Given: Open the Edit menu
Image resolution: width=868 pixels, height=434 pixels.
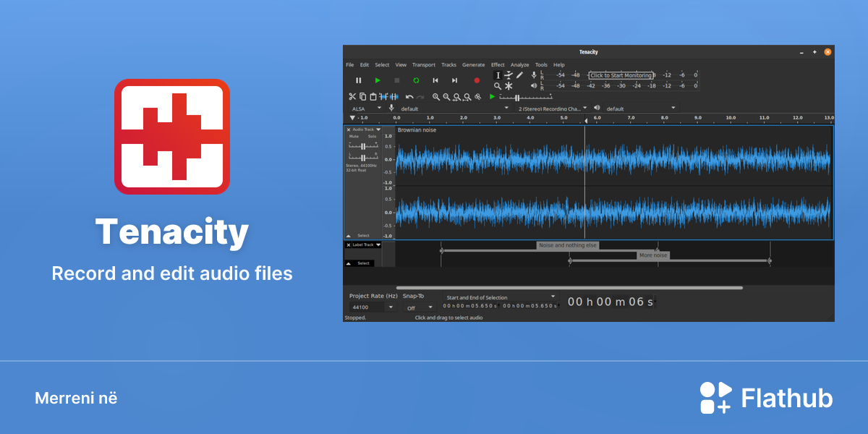Looking at the screenshot, I should coord(365,65).
